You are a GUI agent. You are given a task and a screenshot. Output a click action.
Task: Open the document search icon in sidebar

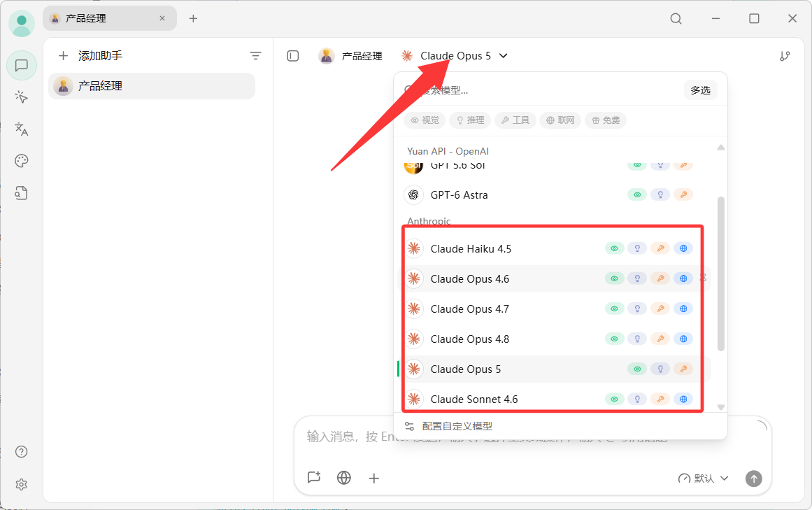pos(21,193)
